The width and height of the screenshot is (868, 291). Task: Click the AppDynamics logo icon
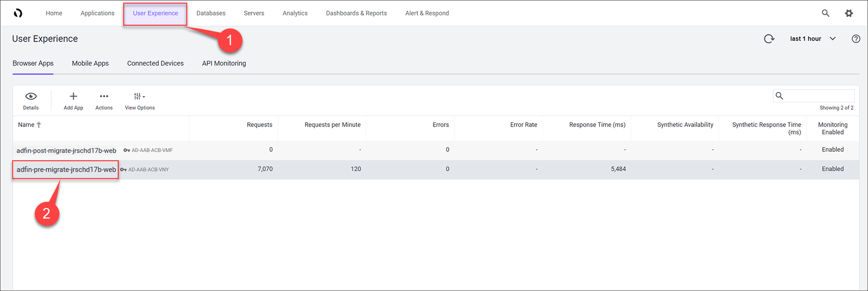18,13
